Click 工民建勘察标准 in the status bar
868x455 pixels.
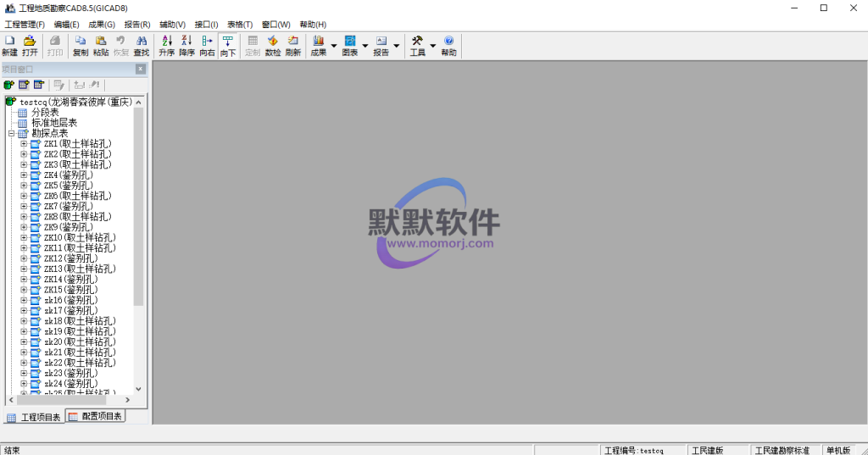coord(782,451)
